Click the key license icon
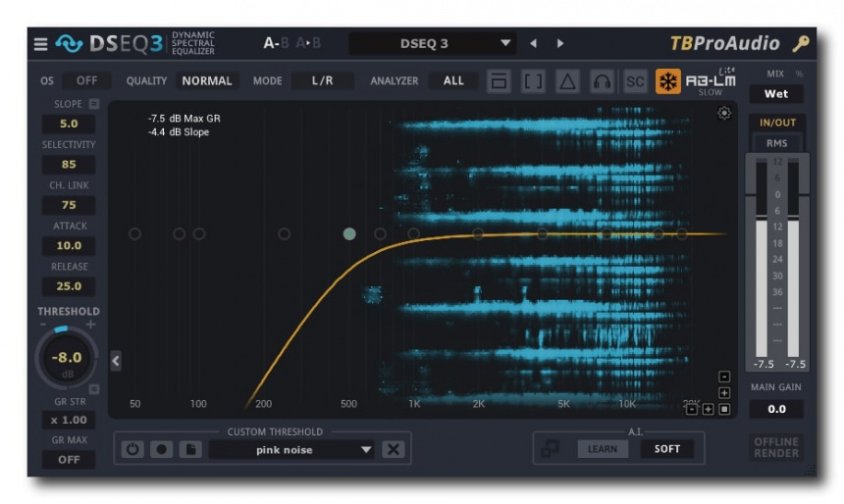Viewport: 844px width, 504px height. pos(801,43)
